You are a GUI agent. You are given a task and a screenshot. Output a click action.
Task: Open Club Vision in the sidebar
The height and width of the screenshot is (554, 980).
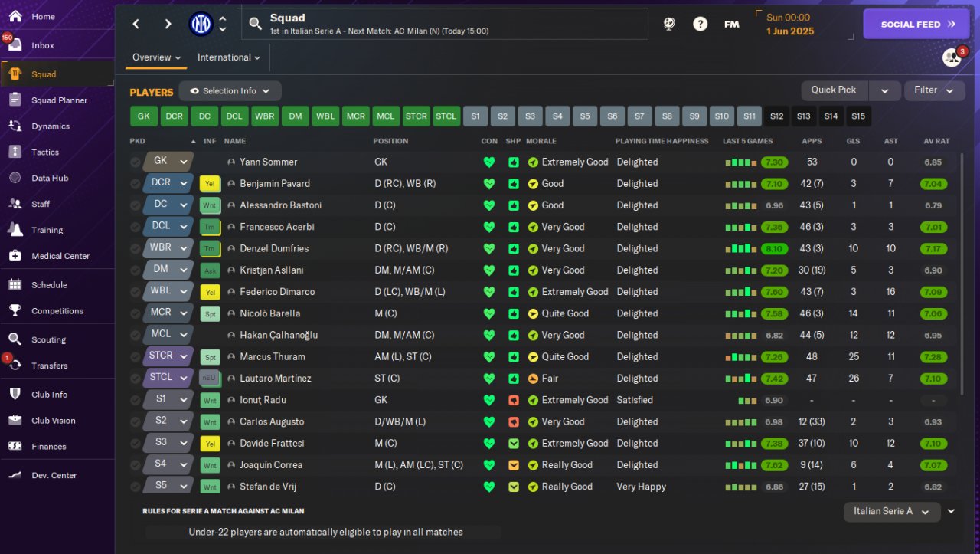[x=57, y=421]
